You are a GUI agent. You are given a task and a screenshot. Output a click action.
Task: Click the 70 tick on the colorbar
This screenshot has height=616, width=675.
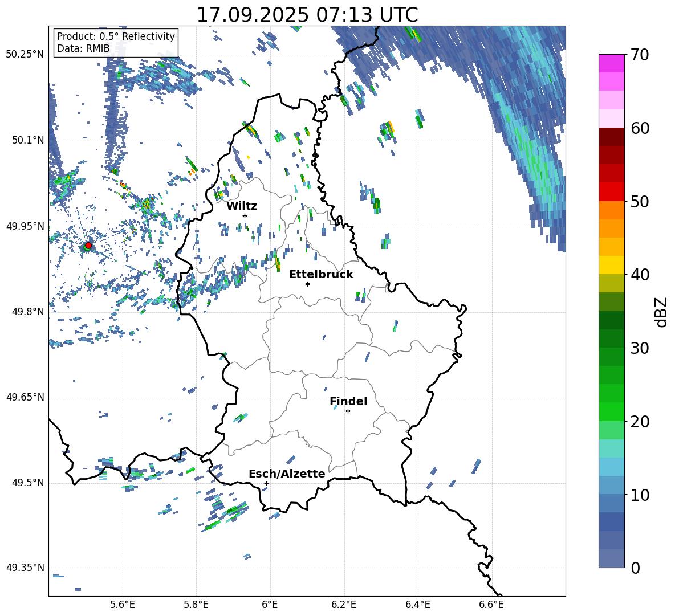[639, 55]
